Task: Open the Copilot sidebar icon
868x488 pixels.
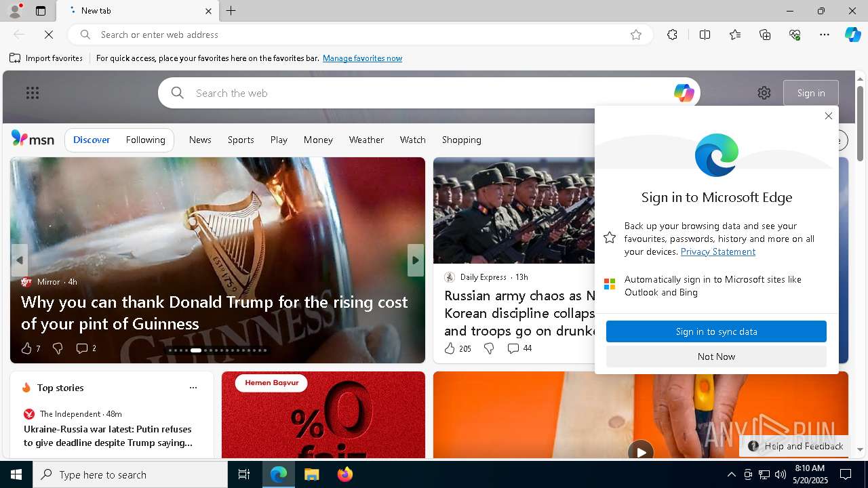Action: point(852,35)
